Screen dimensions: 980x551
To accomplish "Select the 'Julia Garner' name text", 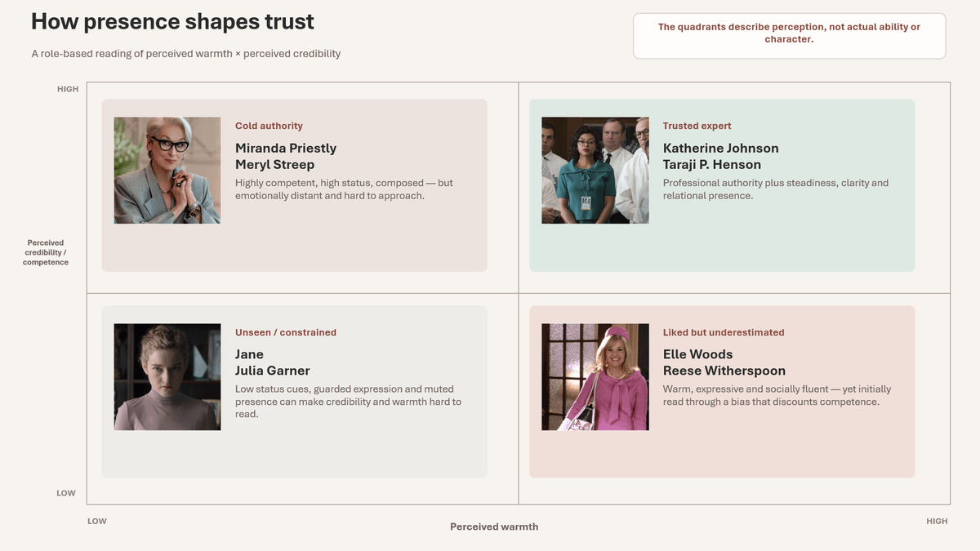I will pos(273,371).
